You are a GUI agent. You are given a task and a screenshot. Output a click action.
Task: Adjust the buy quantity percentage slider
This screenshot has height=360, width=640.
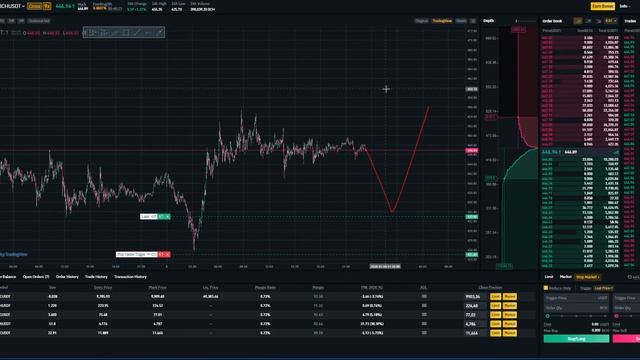coord(576,316)
